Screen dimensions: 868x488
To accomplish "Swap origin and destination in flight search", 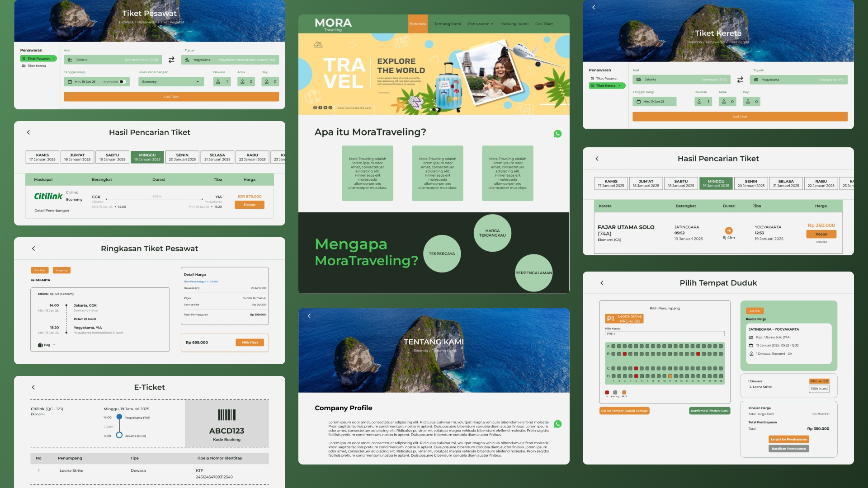I will coord(171,60).
